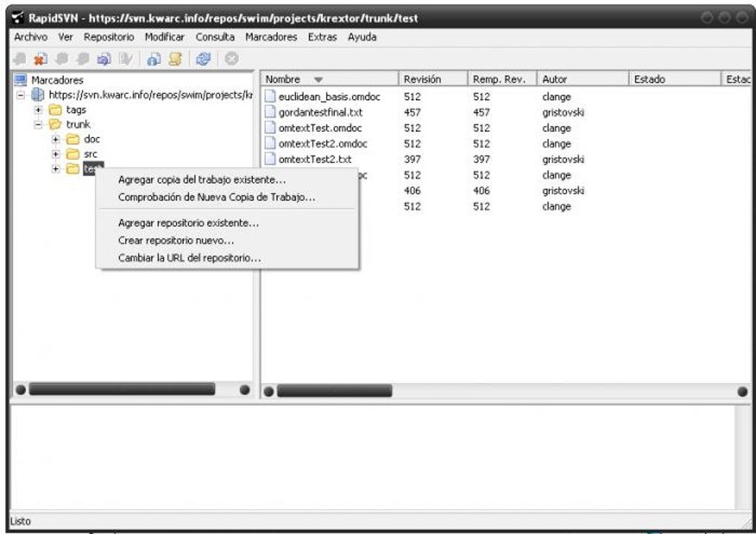Expand the tags folder
The height and width of the screenshot is (534, 756).
pyautogui.click(x=39, y=110)
